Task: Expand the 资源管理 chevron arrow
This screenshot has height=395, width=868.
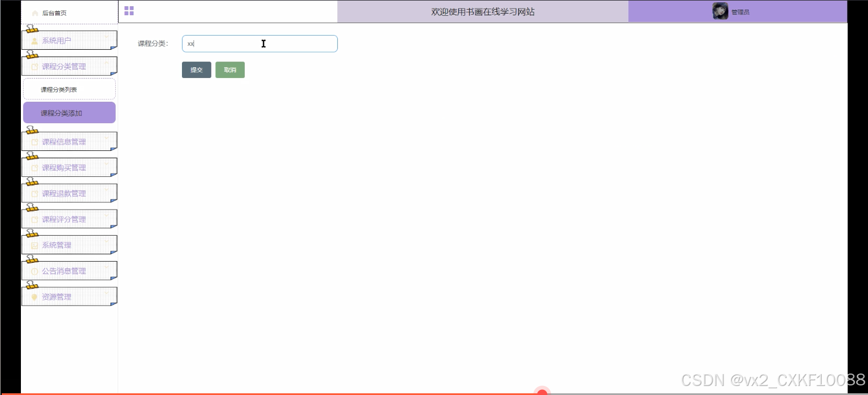Action: (x=106, y=293)
